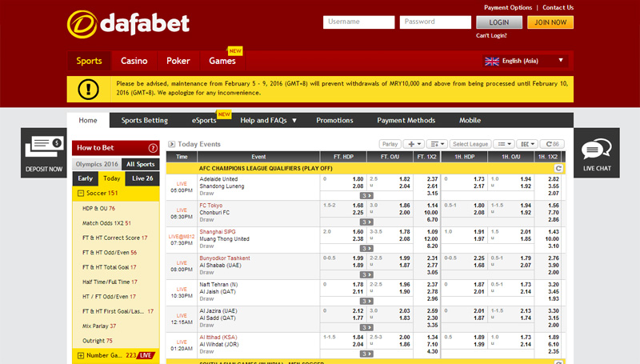Image resolution: width=640 pixels, height=364 pixels.
Task: Focus the Password input field
Action: click(x=435, y=22)
